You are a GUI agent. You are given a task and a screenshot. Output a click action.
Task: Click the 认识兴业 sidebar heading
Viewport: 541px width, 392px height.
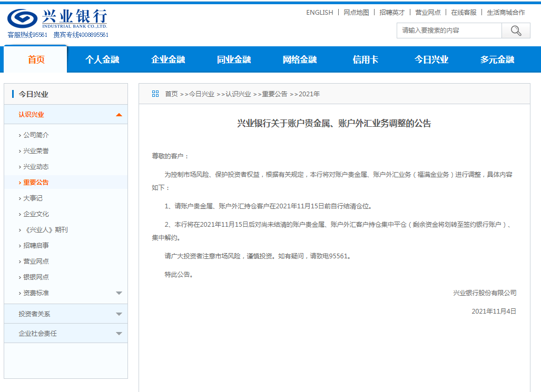pyautogui.click(x=31, y=115)
